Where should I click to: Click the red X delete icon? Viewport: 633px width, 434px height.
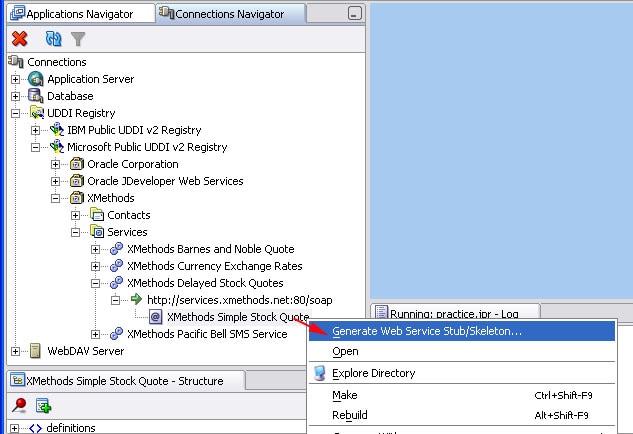(19, 39)
